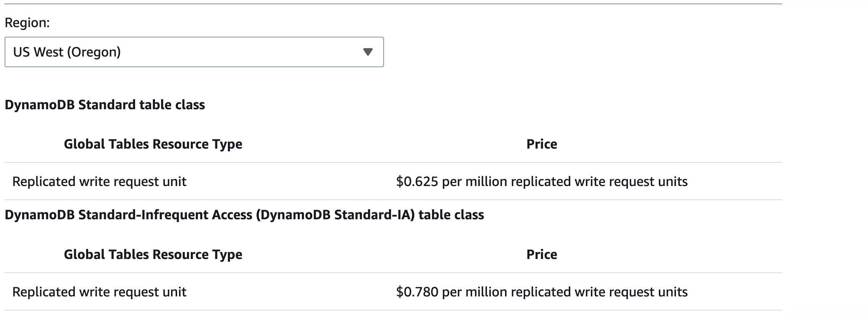Click the "Region:" label text
Viewport: 868px width, 314px height.
click(27, 23)
